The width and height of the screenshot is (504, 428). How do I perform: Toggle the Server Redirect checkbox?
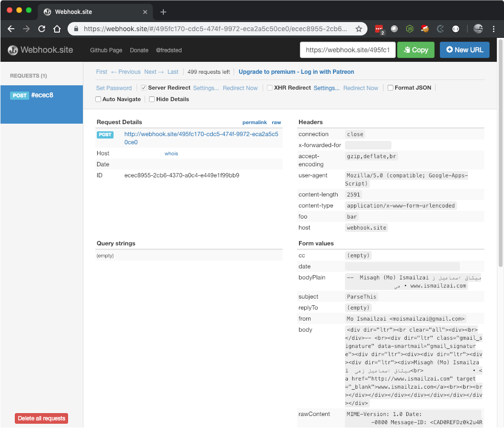pyautogui.click(x=144, y=88)
